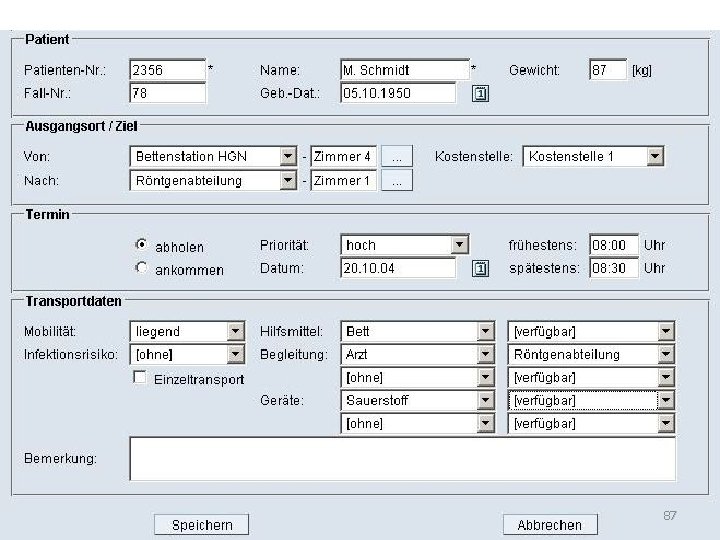This screenshot has height=540, width=720.
Task: Click the Begleitung: label
Action: point(294,354)
